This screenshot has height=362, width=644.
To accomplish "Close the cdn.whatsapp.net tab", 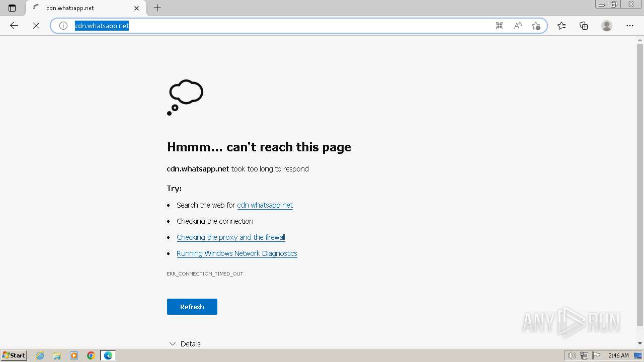I will 136,8.
